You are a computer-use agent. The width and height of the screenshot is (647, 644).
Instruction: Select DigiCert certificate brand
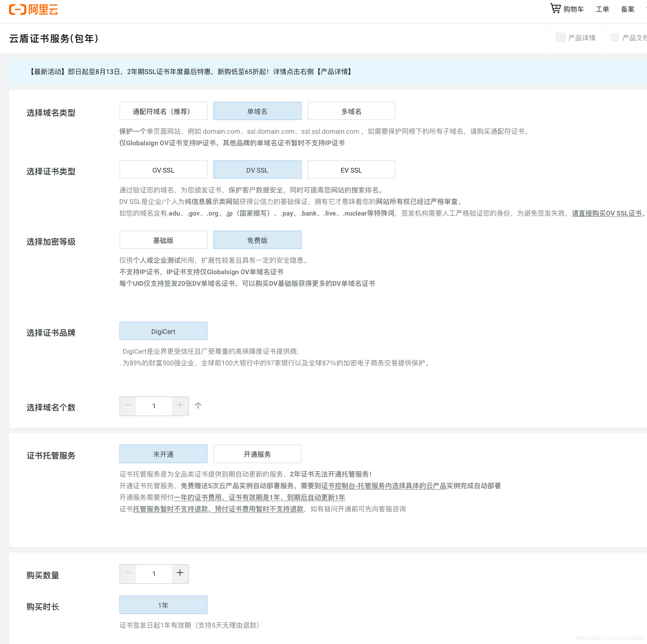click(163, 331)
